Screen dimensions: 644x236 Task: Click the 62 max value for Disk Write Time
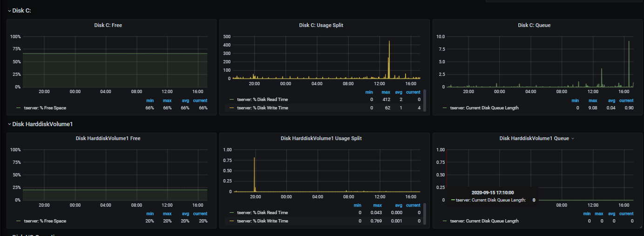click(387, 108)
